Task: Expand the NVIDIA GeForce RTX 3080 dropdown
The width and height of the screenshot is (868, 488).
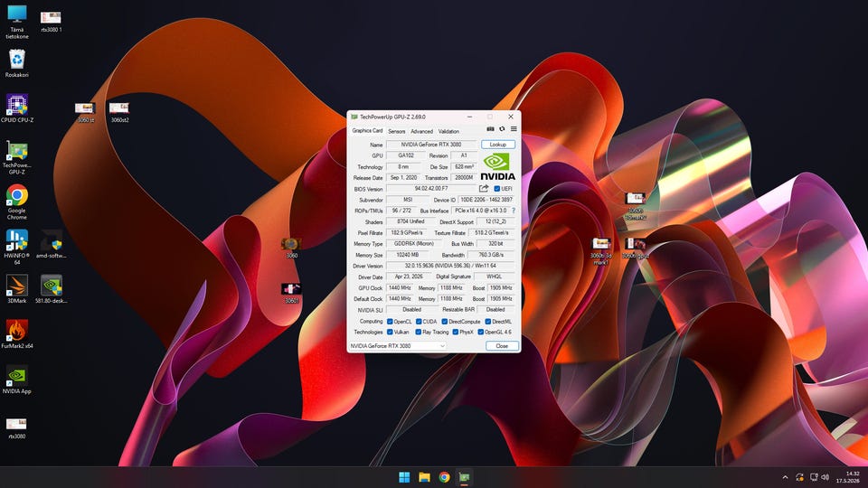Action: (397, 346)
